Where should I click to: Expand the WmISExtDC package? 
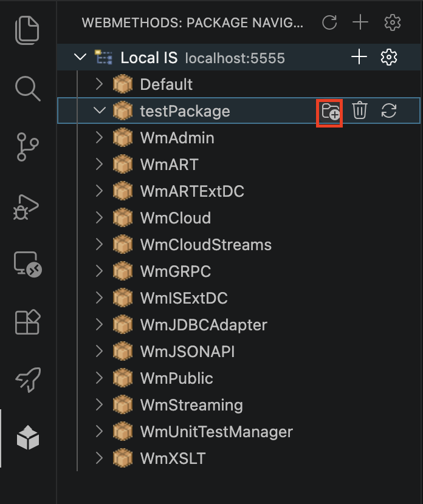[x=100, y=298]
